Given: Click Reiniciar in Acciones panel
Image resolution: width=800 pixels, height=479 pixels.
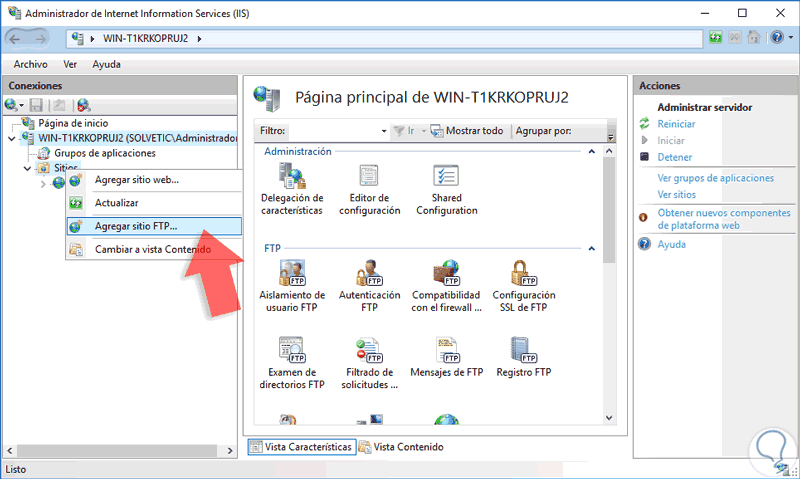Looking at the screenshot, I should pos(676,124).
